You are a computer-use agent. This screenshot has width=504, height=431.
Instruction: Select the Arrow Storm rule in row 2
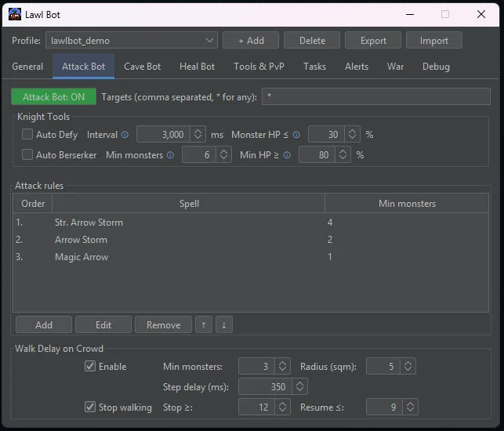251,240
